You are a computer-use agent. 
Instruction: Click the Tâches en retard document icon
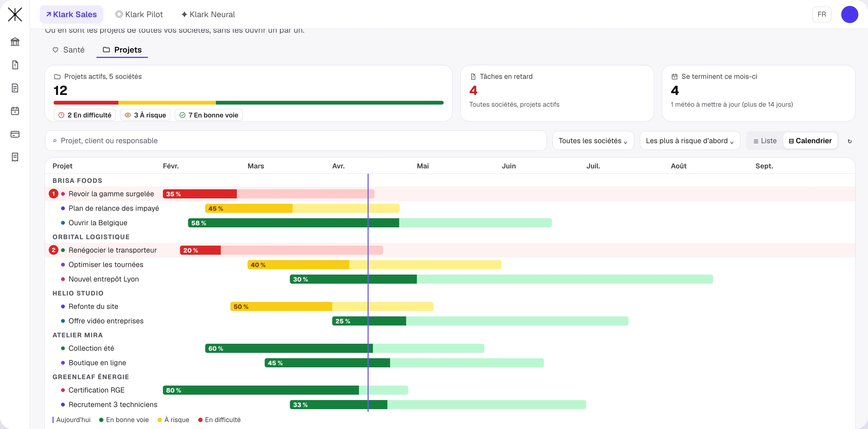[x=473, y=77]
